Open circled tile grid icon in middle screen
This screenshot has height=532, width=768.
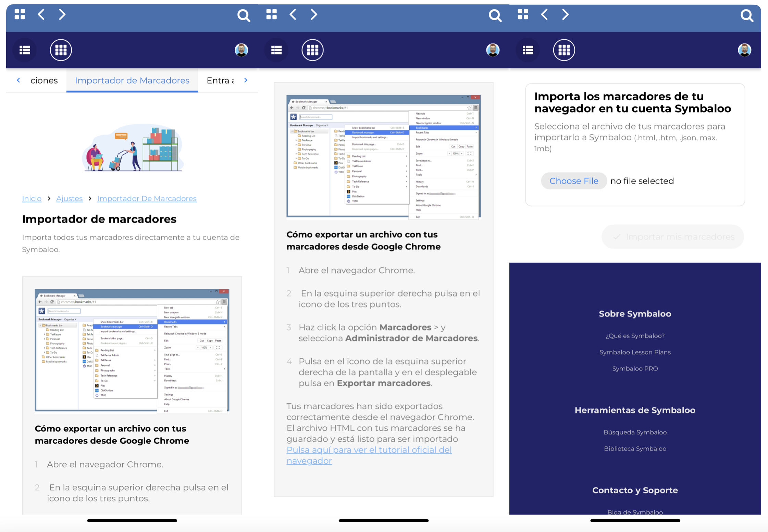pyautogui.click(x=312, y=50)
